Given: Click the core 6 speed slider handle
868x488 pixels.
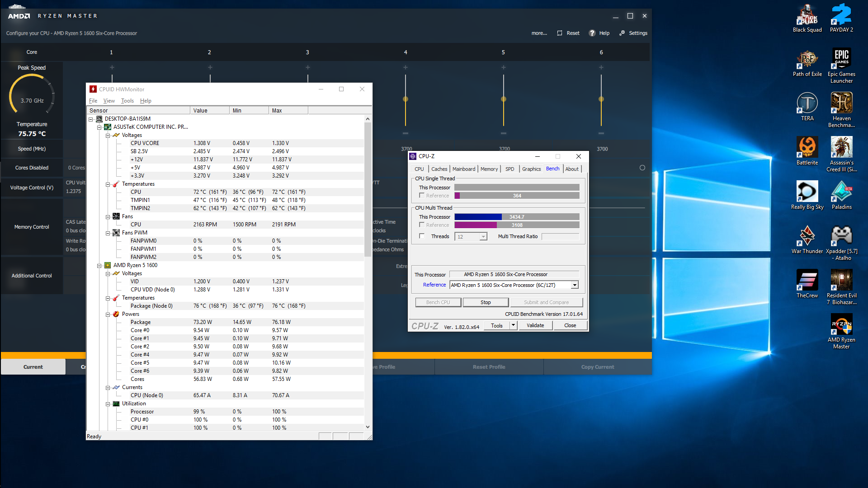Looking at the screenshot, I should [x=601, y=99].
